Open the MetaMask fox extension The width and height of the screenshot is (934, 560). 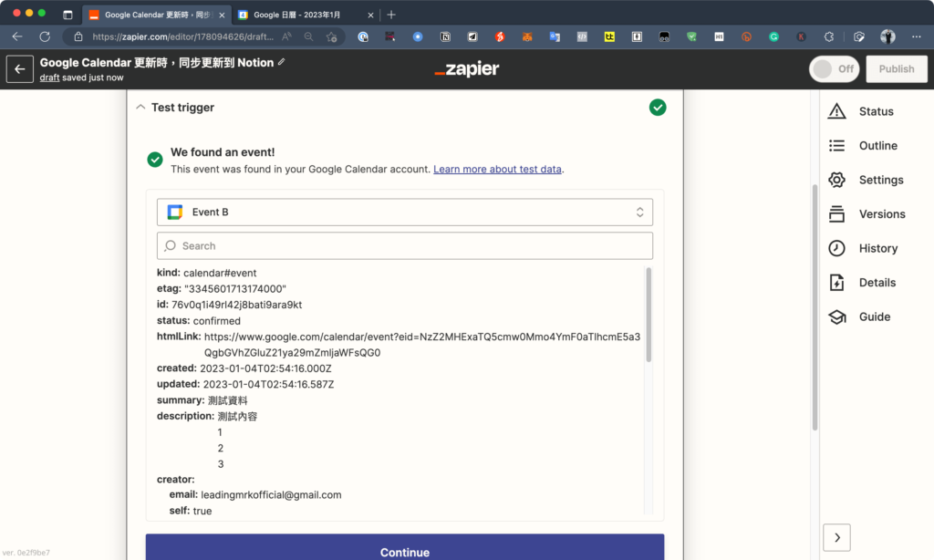coord(527,36)
